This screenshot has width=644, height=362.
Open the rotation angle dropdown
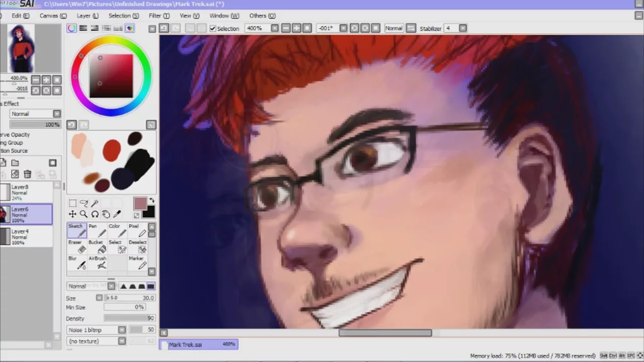[x=343, y=28]
